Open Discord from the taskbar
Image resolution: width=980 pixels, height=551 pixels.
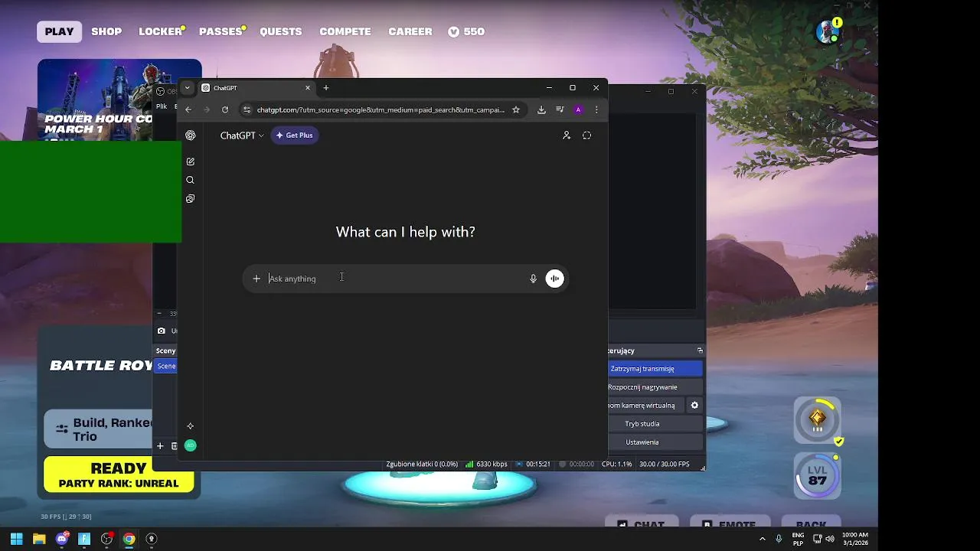point(62,539)
